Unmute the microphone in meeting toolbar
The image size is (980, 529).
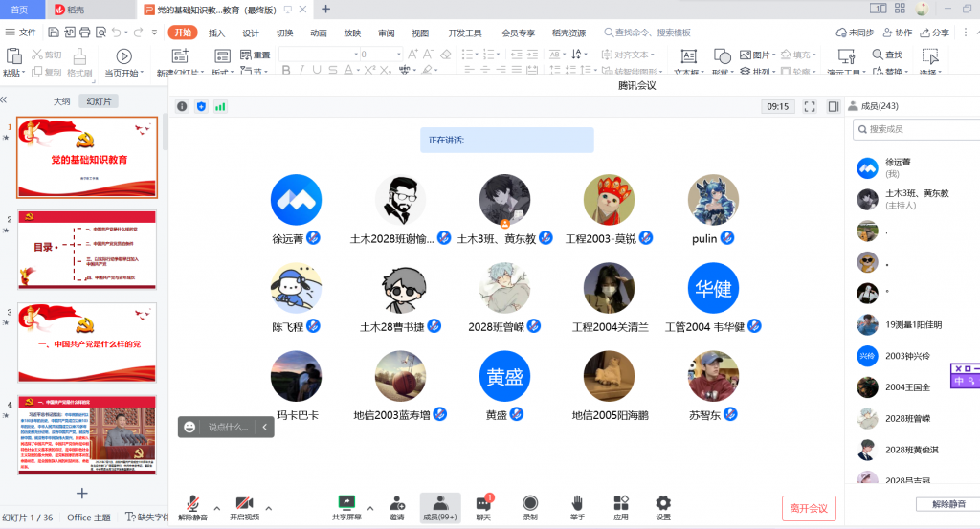coord(192,504)
